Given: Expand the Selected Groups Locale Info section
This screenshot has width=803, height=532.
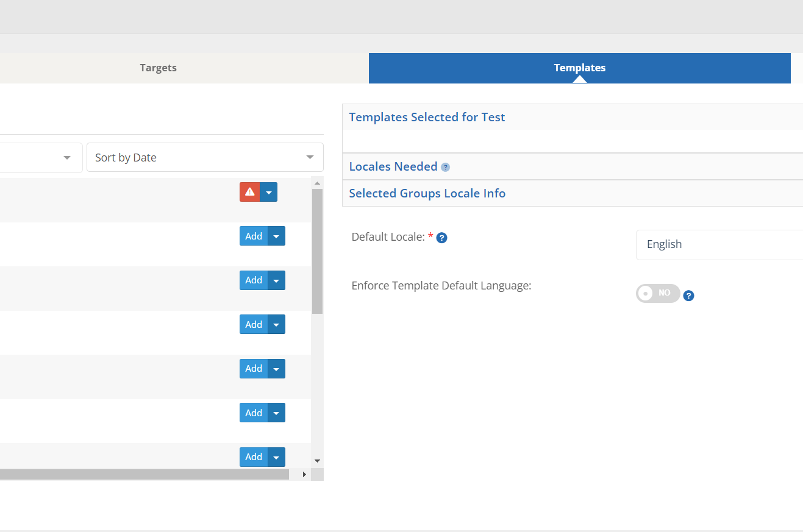Looking at the screenshot, I should [x=573, y=193].
